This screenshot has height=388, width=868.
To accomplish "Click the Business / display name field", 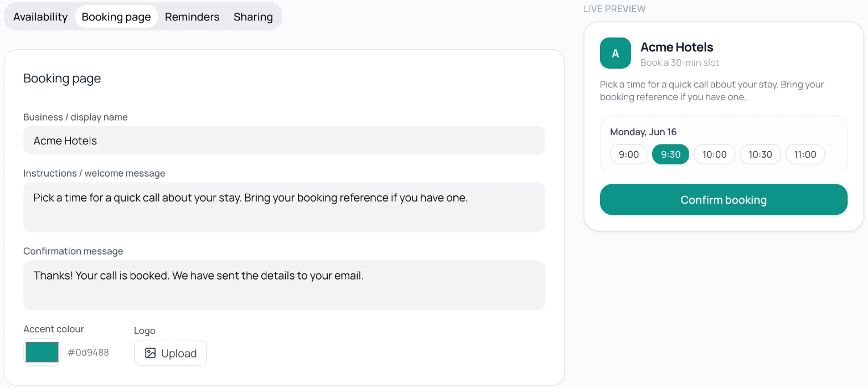I will click(284, 141).
